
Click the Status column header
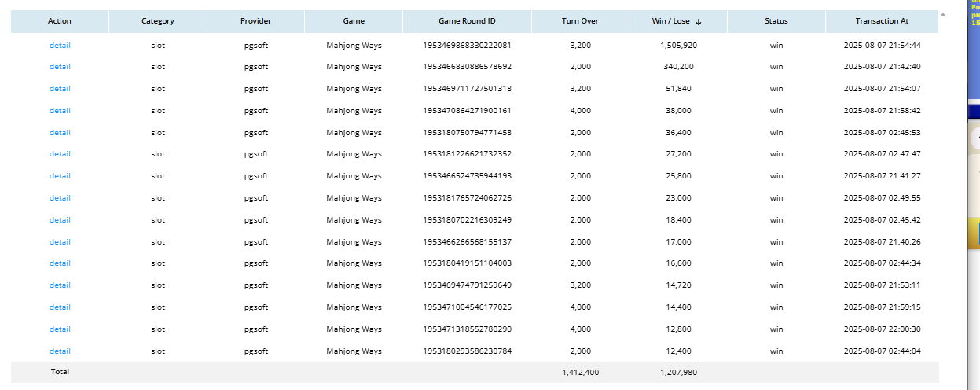pos(776,21)
